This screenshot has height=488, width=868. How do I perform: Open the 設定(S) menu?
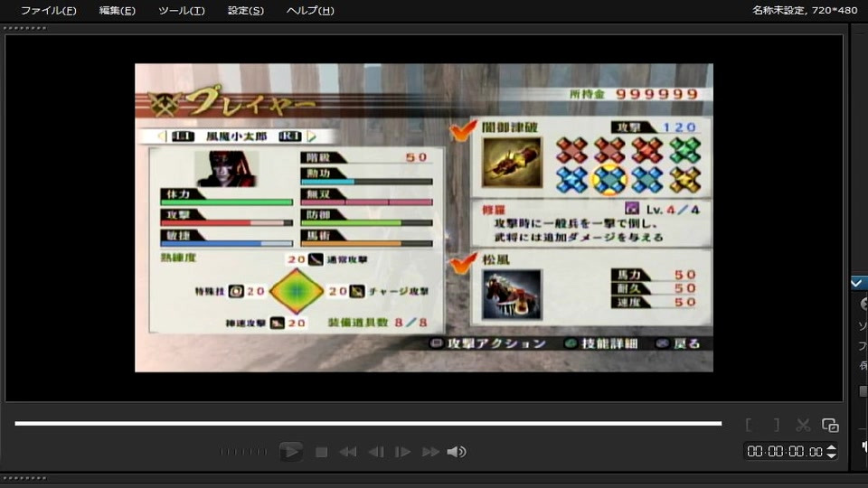[245, 11]
